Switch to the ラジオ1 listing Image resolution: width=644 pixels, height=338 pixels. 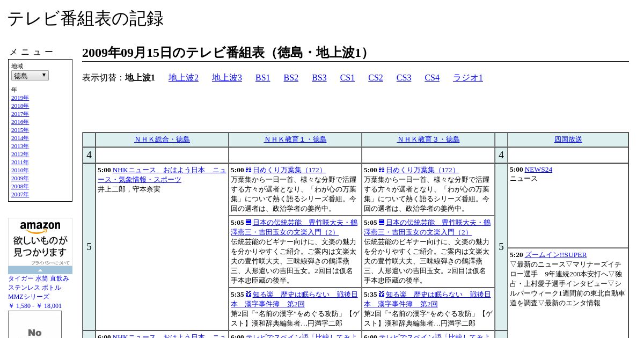coord(468,78)
